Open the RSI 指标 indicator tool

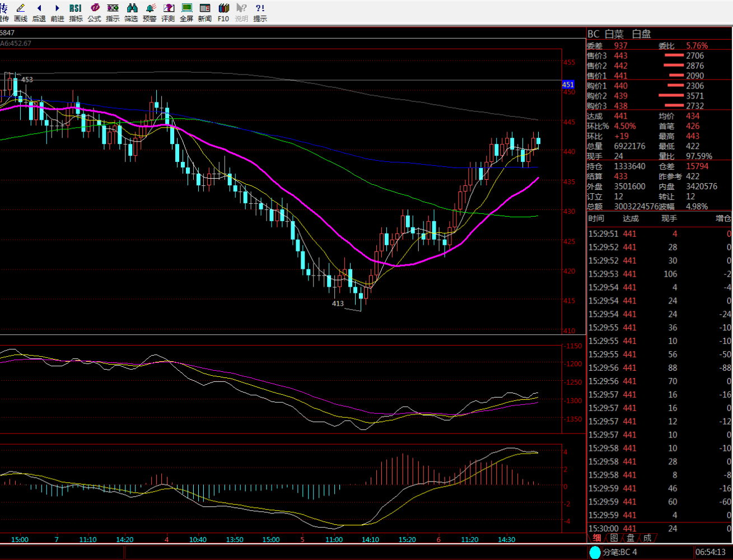click(76, 12)
